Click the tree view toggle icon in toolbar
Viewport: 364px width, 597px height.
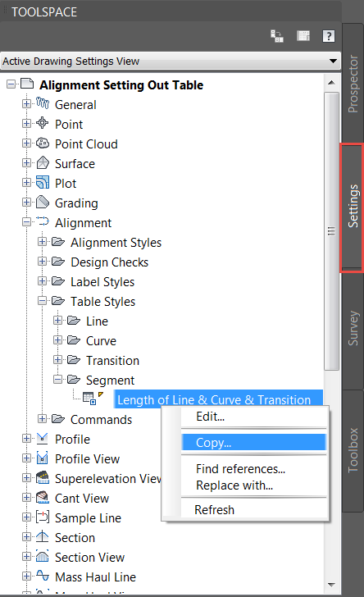pyautogui.click(x=277, y=36)
